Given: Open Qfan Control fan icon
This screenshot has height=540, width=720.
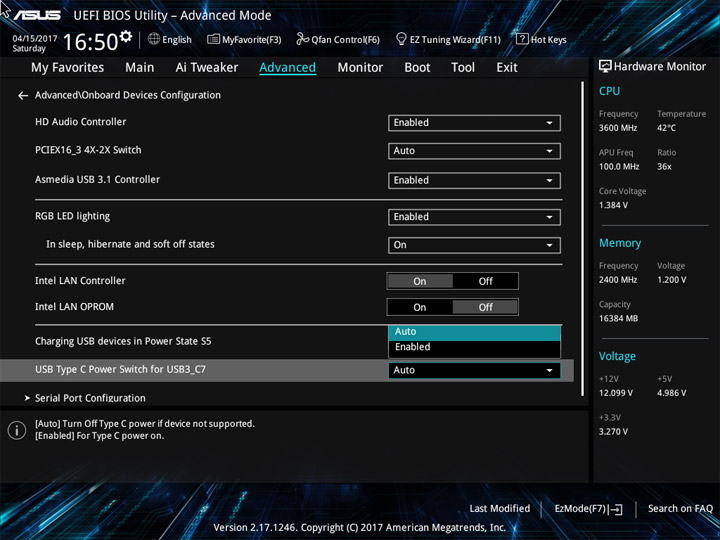Looking at the screenshot, I should pos(302,39).
